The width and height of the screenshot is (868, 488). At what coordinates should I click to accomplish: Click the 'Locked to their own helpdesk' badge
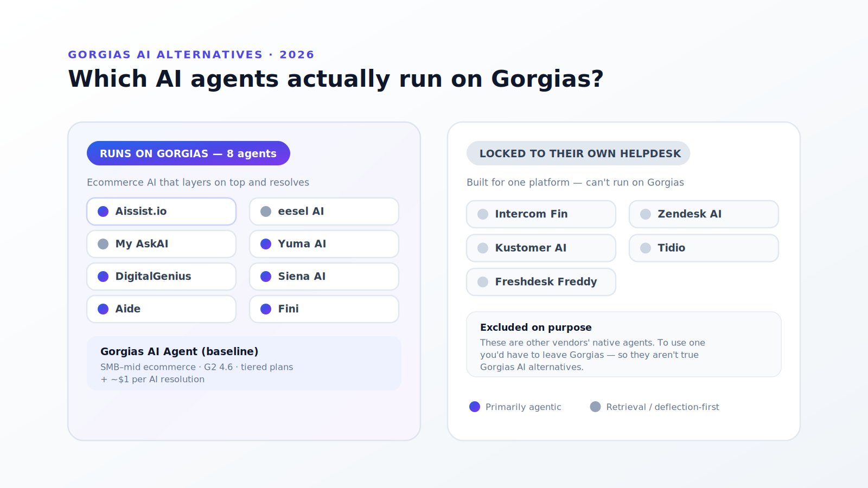[x=578, y=153]
